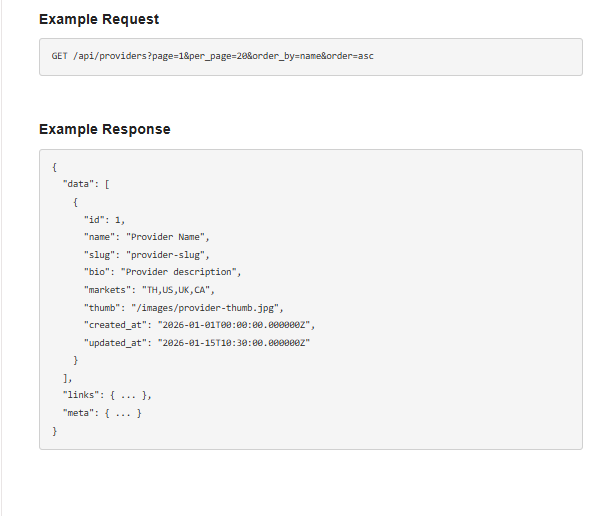The image size is (609, 516).
Task: Click the "links" line in the response
Action: coord(107,395)
